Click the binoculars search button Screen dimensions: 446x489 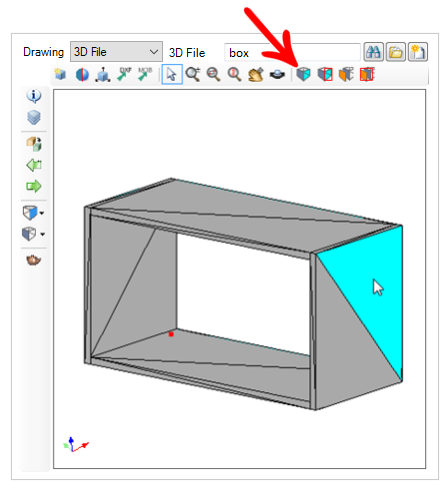[x=374, y=52]
